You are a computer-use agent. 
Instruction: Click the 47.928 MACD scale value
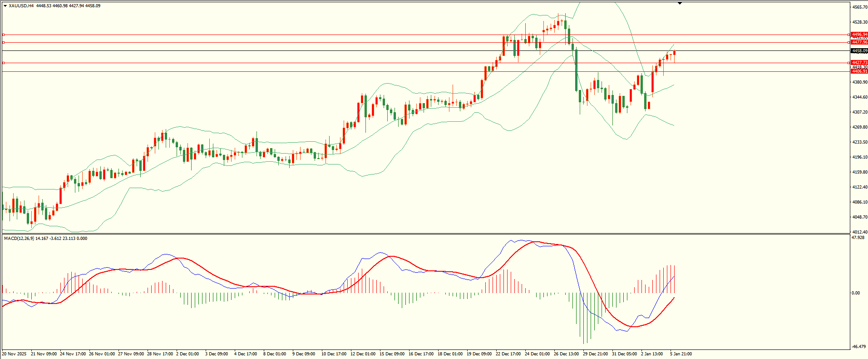(858, 238)
